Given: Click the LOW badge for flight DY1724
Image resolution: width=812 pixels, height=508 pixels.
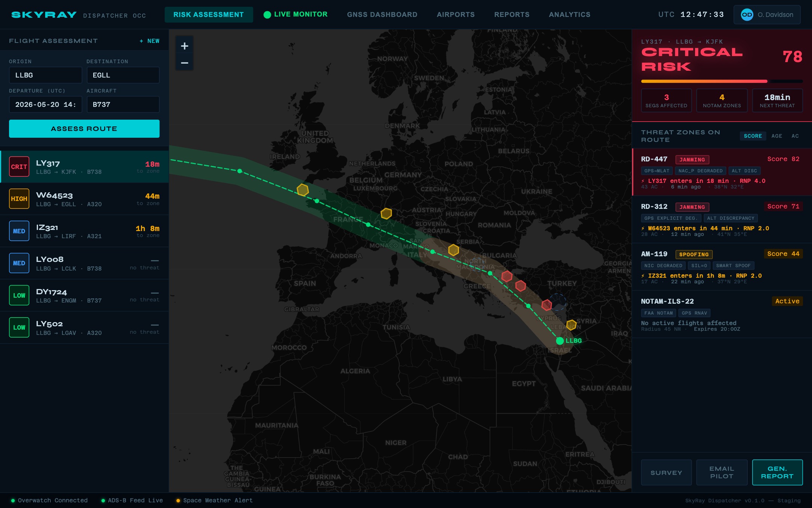Looking at the screenshot, I should coord(19,295).
